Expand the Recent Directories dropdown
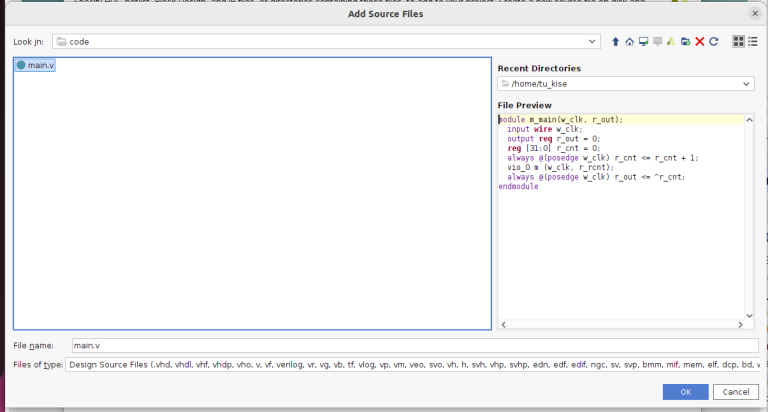 point(746,85)
